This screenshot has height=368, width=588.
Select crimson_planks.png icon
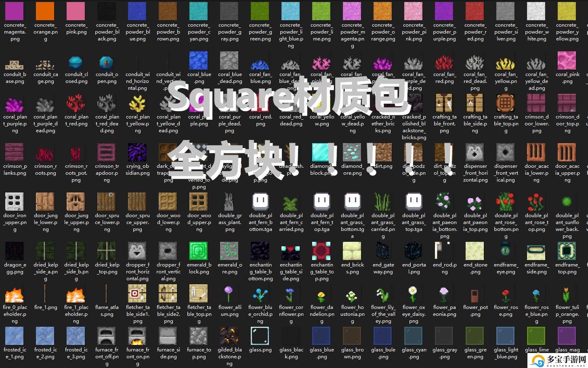click(15, 152)
